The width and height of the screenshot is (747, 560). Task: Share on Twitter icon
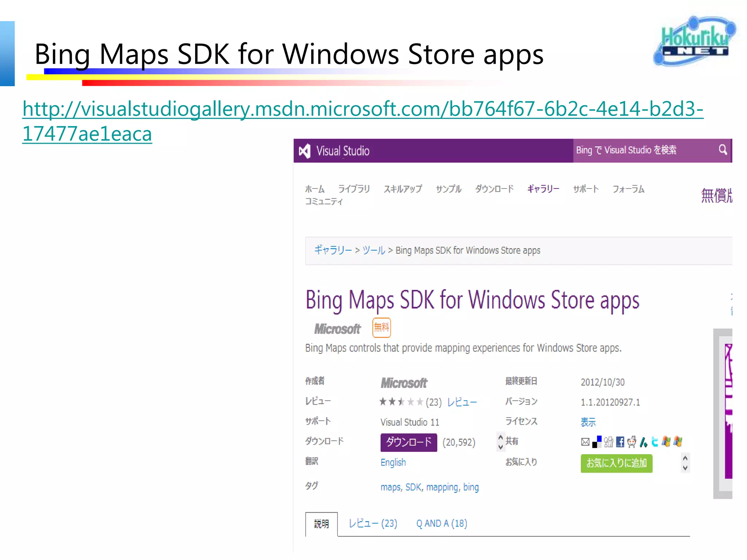655,442
